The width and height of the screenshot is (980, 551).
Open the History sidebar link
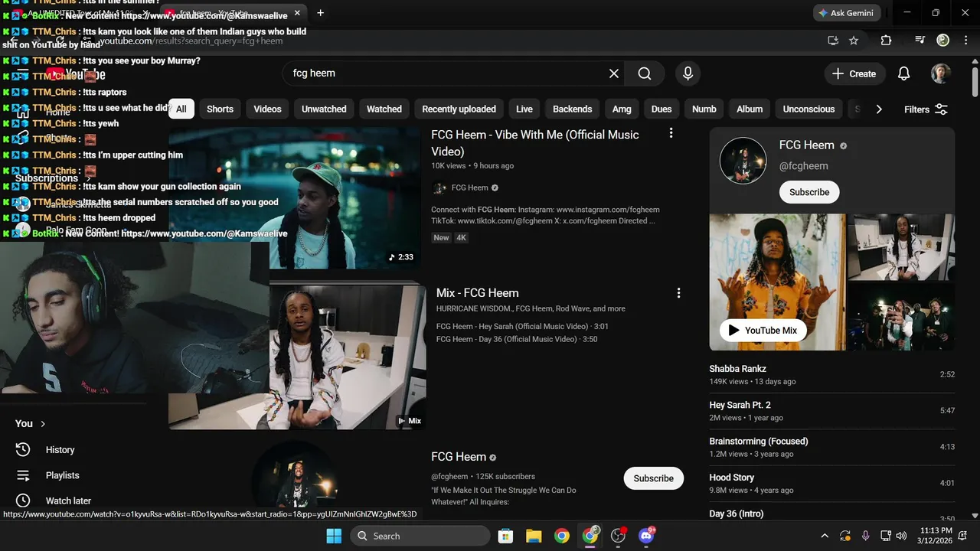pyautogui.click(x=60, y=450)
